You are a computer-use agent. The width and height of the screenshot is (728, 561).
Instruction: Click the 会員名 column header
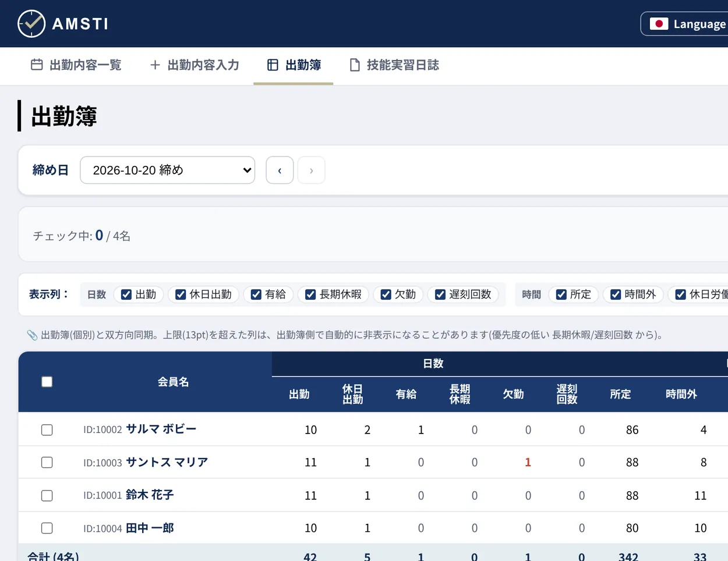pyautogui.click(x=174, y=382)
